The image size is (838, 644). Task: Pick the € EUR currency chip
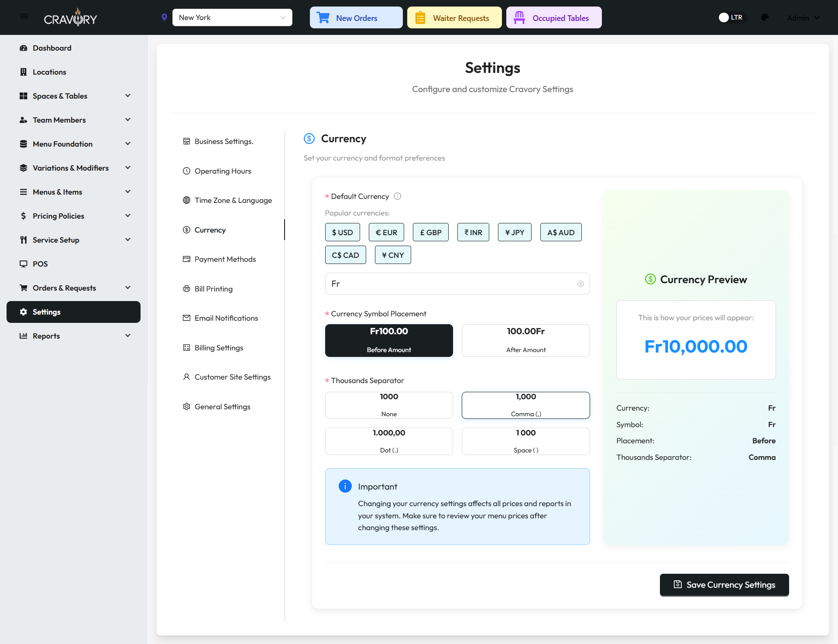386,232
